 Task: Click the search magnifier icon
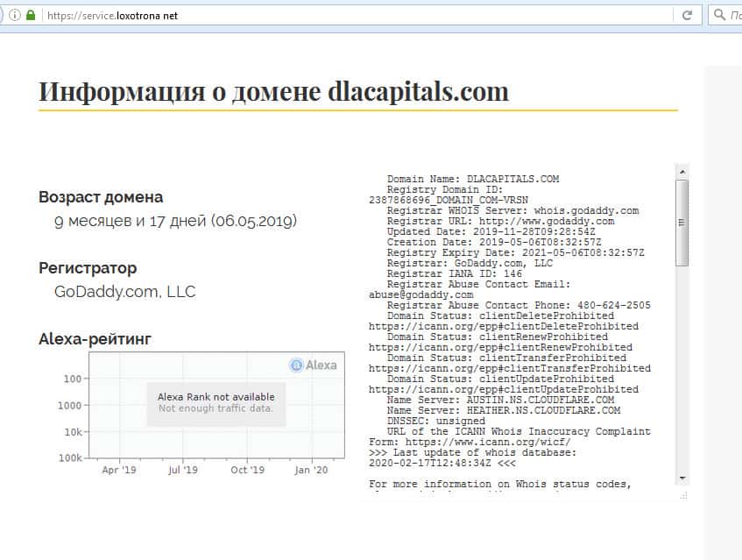[x=719, y=15]
